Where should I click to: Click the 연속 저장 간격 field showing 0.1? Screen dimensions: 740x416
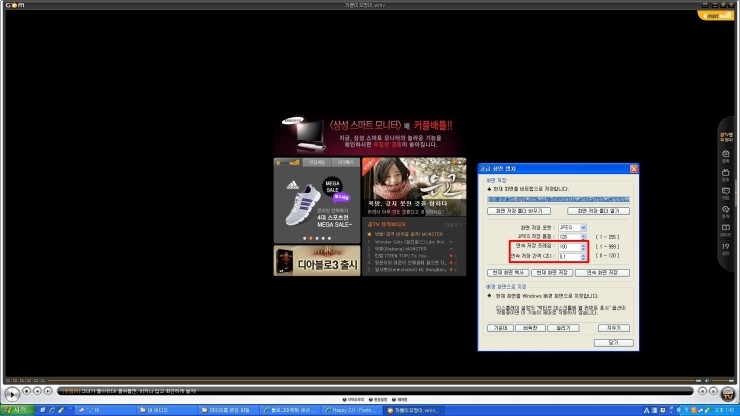[569, 257]
